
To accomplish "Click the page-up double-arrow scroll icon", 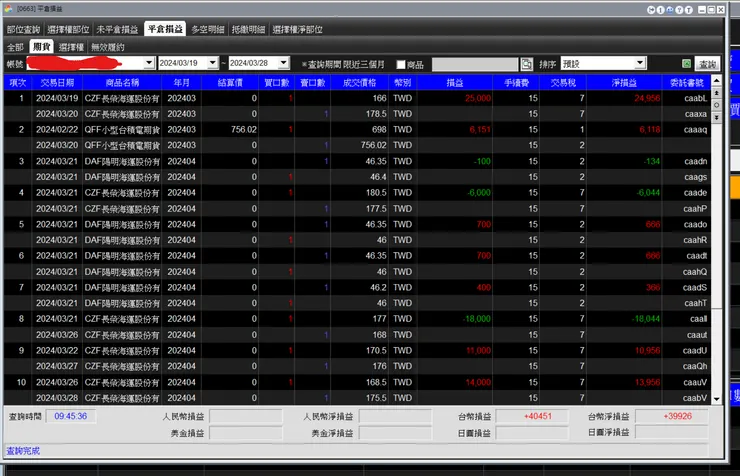I will [x=716, y=93].
